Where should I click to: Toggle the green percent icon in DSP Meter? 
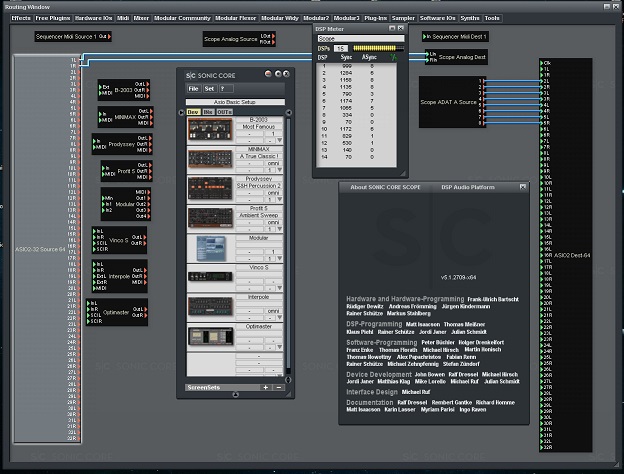pyautogui.click(x=394, y=57)
